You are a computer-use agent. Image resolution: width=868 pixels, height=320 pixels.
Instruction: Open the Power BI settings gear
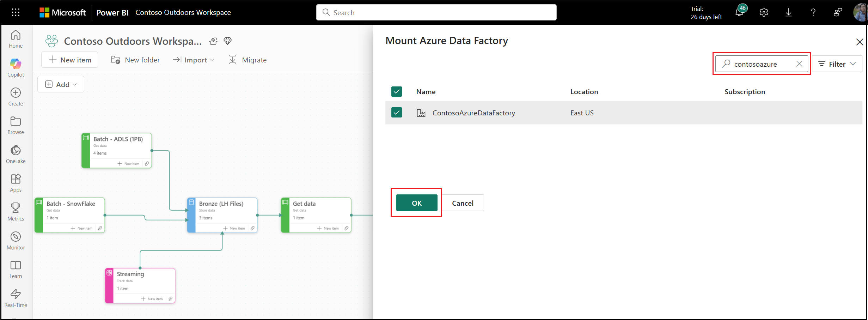[x=764, y=12]
